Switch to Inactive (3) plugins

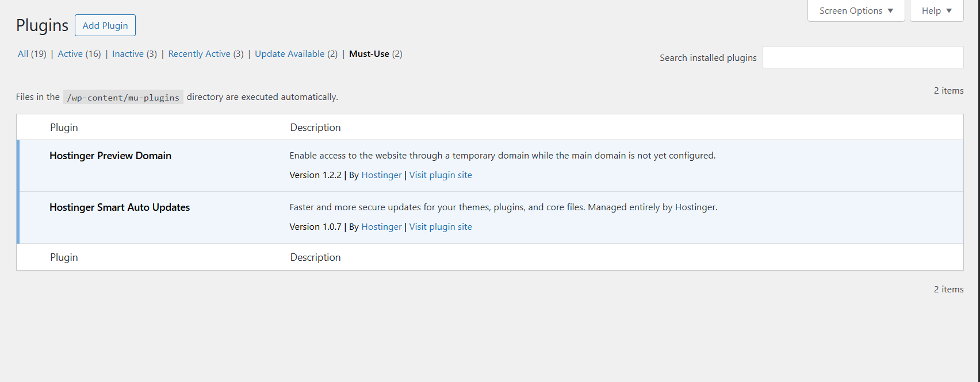(x=134, y=54)
